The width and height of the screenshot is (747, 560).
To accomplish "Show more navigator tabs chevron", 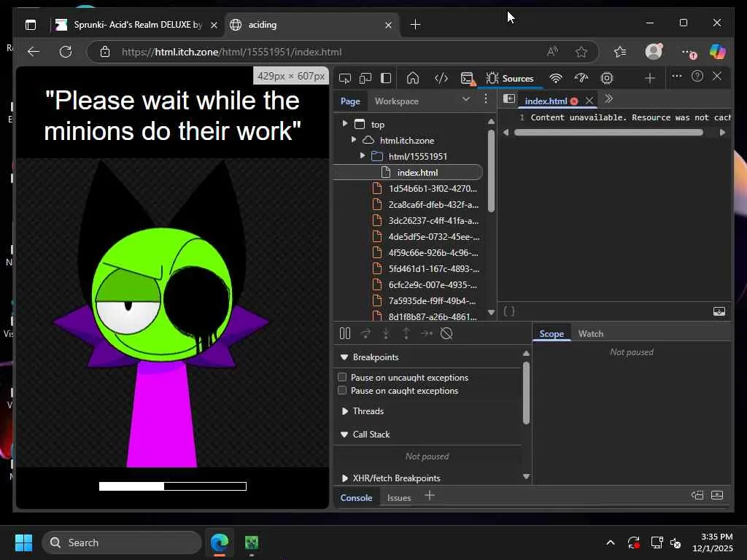I will point(466,99).
